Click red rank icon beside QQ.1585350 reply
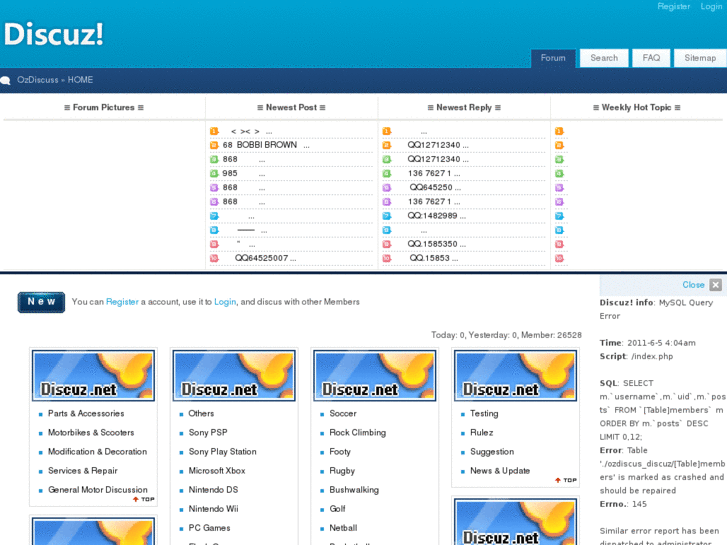Screen dimensions: 727x545 (386, 244)
